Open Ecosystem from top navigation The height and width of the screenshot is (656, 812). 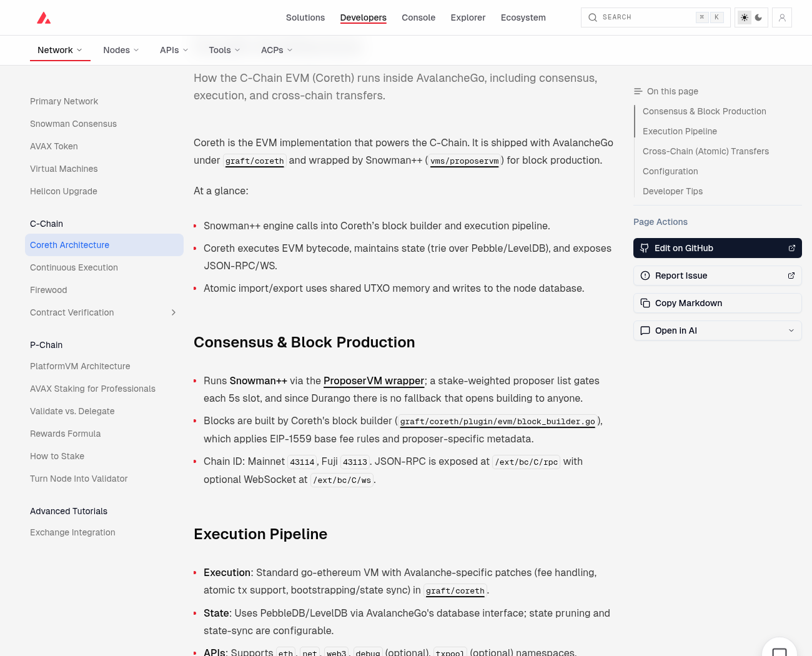(523, 17)
